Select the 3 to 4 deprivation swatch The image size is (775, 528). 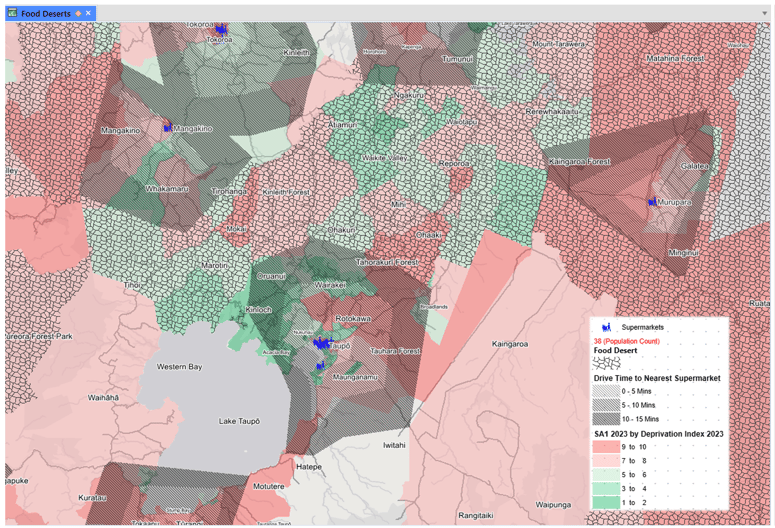coord(606,488)
